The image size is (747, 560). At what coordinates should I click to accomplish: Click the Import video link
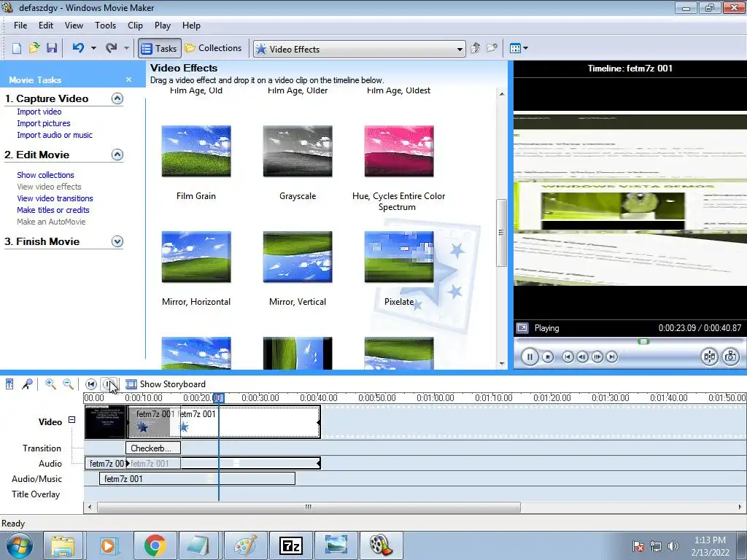[39, 112]
